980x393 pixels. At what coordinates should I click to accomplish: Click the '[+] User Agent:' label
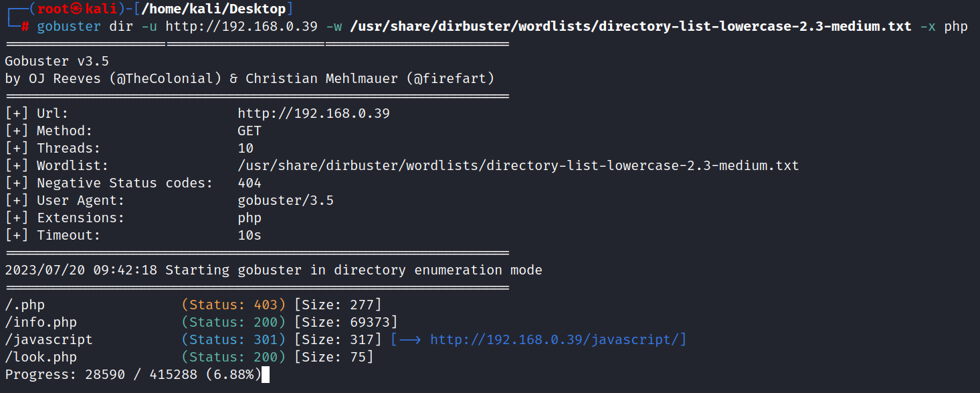[x=65, y=200]
